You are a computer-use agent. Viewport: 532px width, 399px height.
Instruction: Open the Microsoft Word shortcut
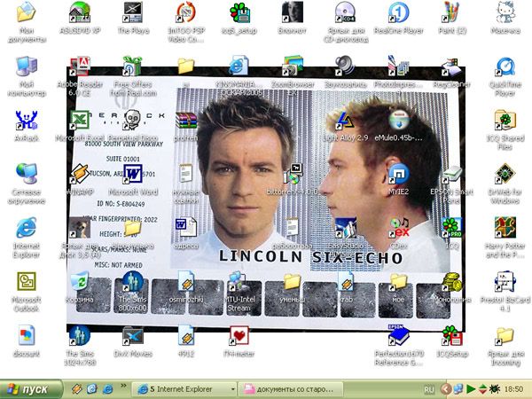coord(133,174)
